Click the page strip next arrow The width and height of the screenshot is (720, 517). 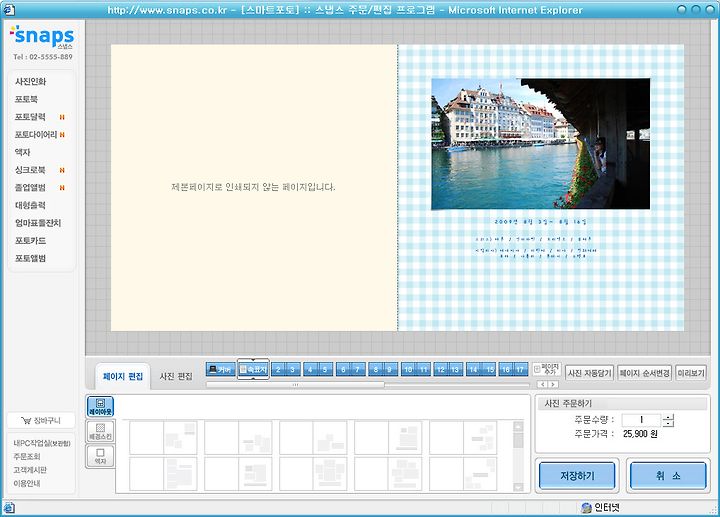pos(553,384)
